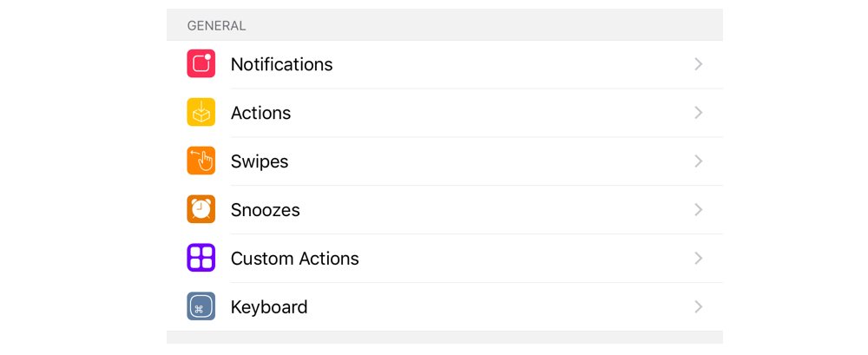Select the Actions text label
Image resolution: width=868 pixels, height=355 pixels.
click(260, 113)
